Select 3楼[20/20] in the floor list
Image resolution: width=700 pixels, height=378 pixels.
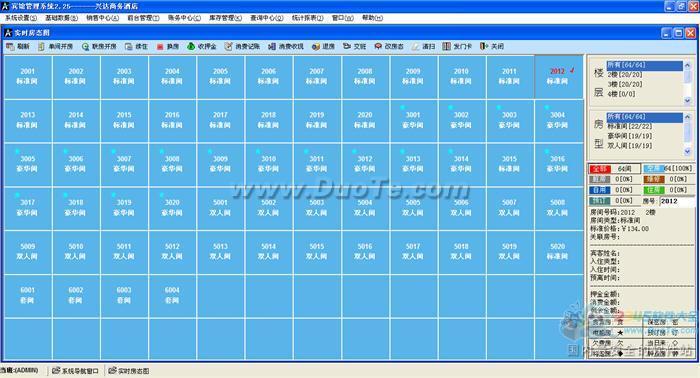tap(625, 84)
